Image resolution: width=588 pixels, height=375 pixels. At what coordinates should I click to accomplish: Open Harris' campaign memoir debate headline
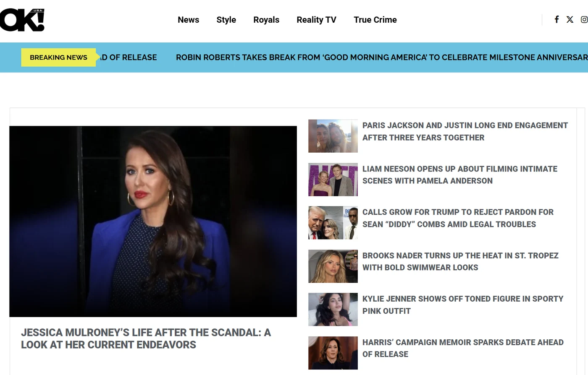(463, 348)
